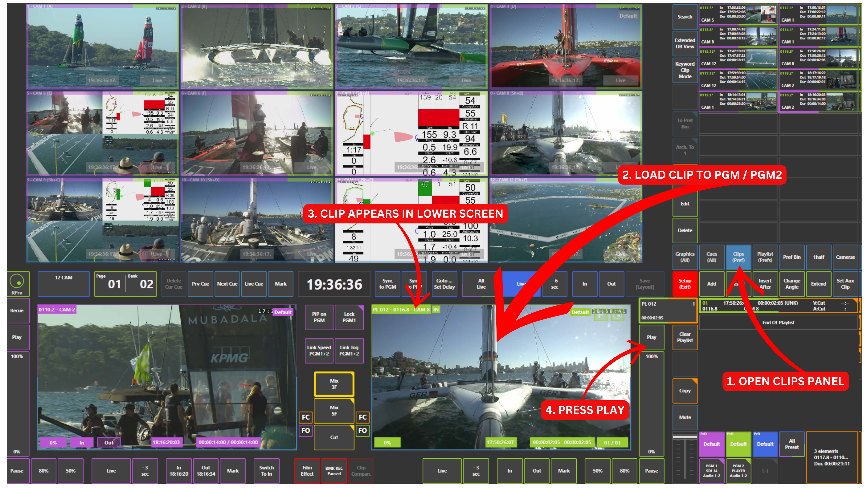
Task: Toggle PiP on PGM
Action: point(319,317)
